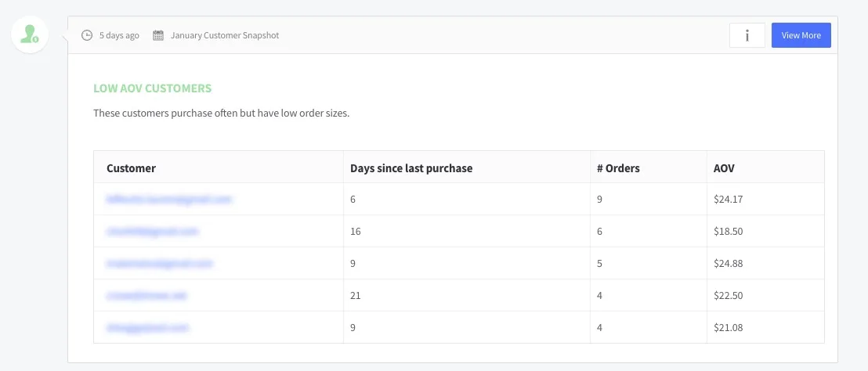The image size is (868, 371).
Task: Open customer email link with $22.50 AOV
Action: click(x=147, y=296)
